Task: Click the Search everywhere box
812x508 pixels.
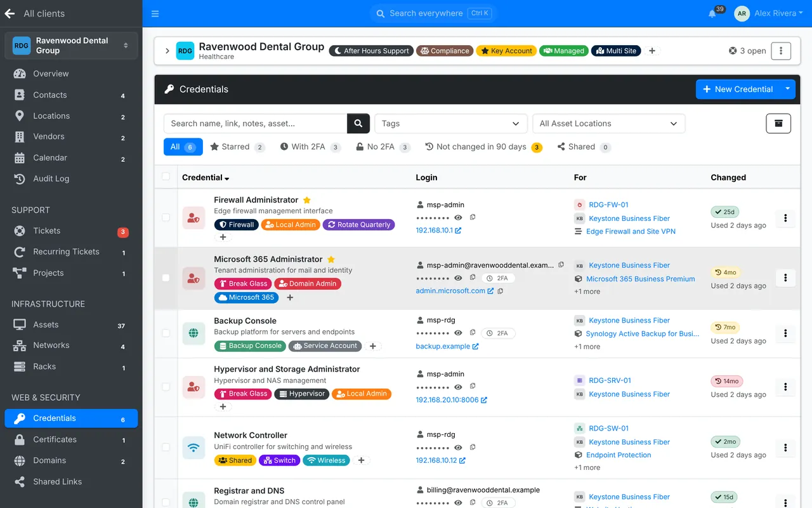Action: [433, 13]
